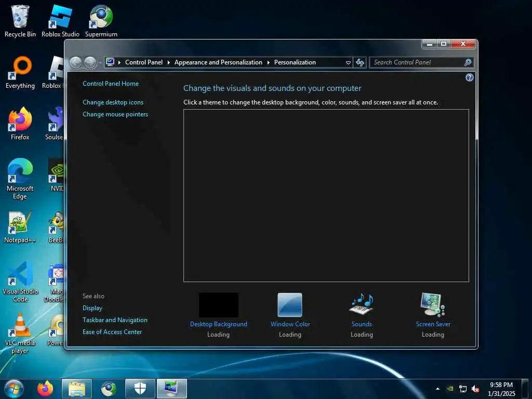The image size is (532, 399).
Task: Launch Firefox from the desktop icon
Action: (x=20, y=124)
